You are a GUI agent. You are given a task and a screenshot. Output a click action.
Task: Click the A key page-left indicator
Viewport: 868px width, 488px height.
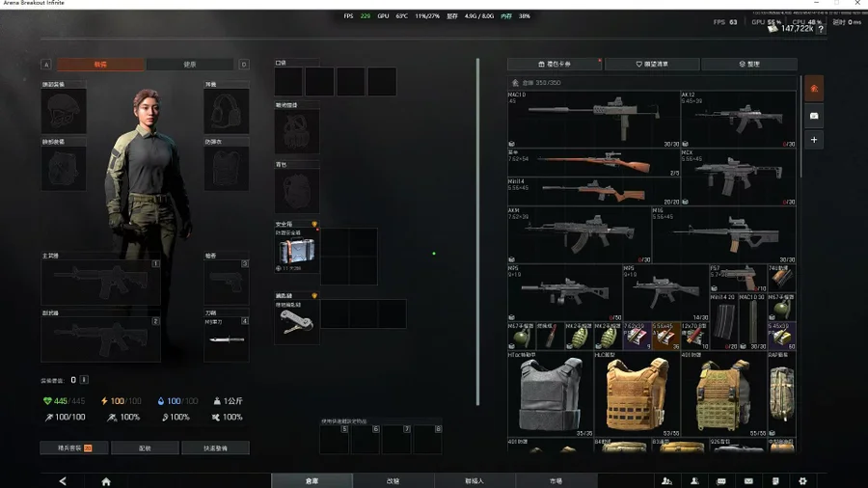pyautogui.click(x=46, y=65)
